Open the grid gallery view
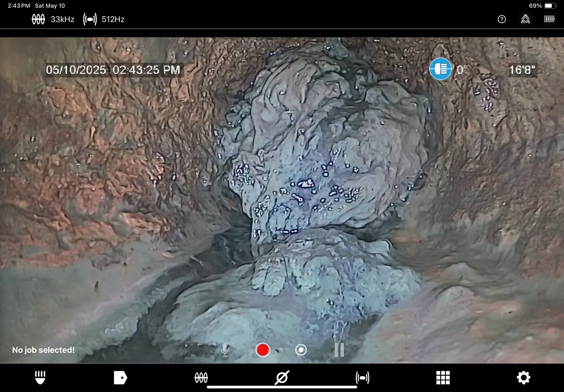The image size is (564, 392). 443,378
